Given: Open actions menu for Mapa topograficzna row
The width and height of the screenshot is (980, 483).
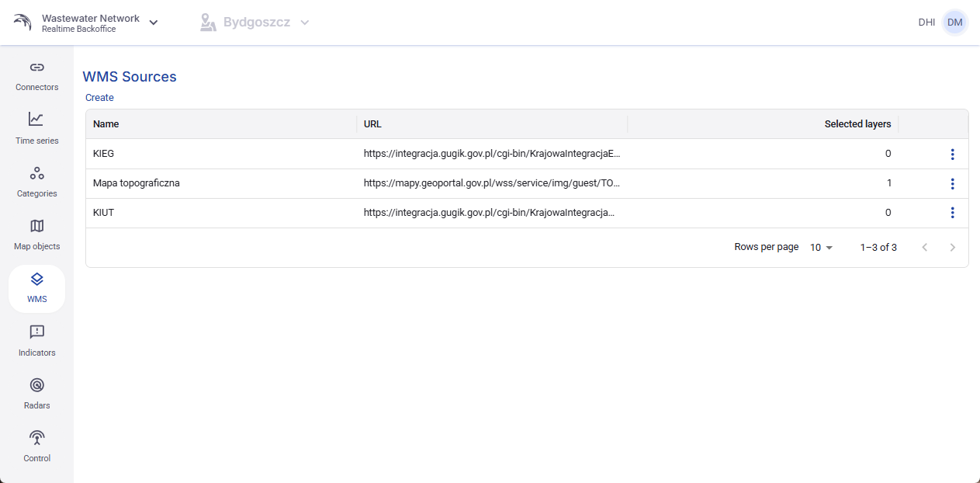Looking at the screenshot, I should pos(952,184).
